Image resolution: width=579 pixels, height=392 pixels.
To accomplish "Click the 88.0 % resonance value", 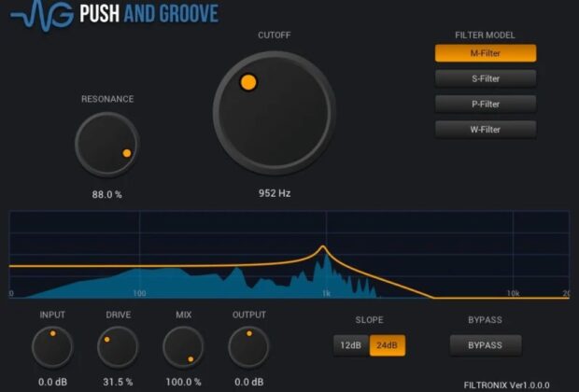I will coord(107,194).
